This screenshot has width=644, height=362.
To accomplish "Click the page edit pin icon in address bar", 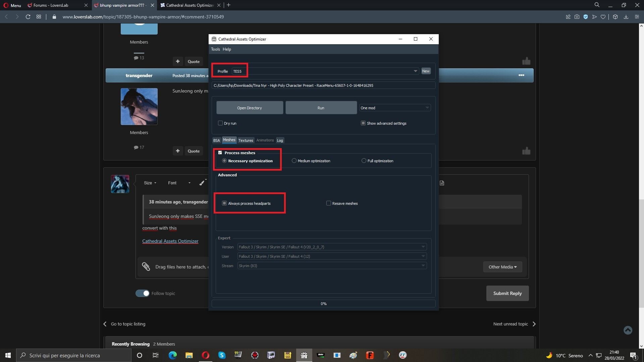I will coord(568,17).
